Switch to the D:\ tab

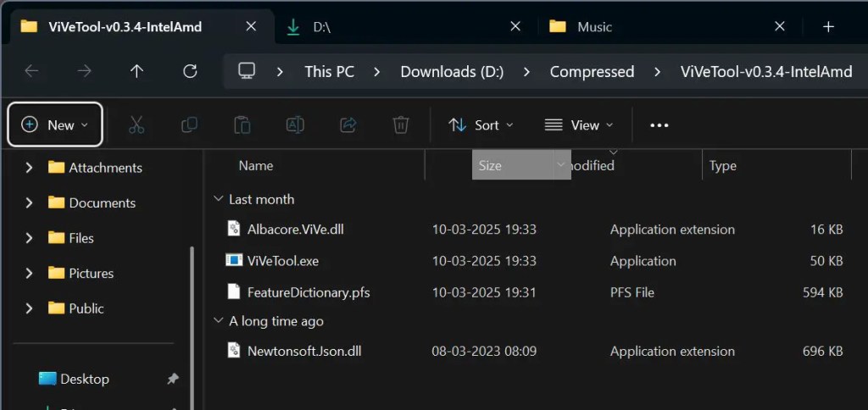[x=406, y=26]
